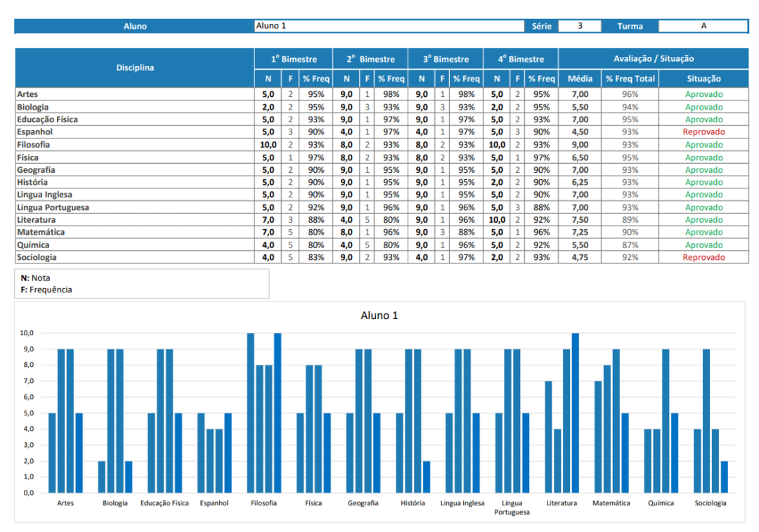Viewport: 759px width, 532px height.
Task: Select the Média column header
Action: (x=580, y=79)
